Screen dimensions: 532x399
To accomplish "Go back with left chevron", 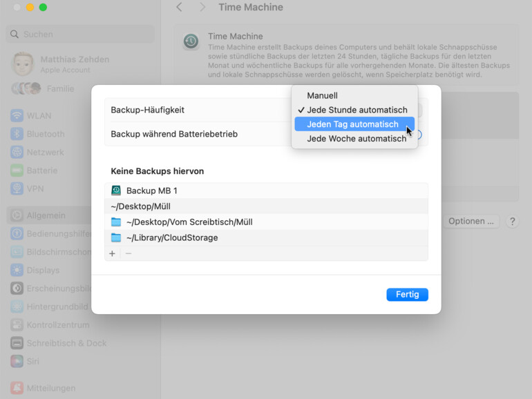I will pyautogui.click(x=180, y=7).
